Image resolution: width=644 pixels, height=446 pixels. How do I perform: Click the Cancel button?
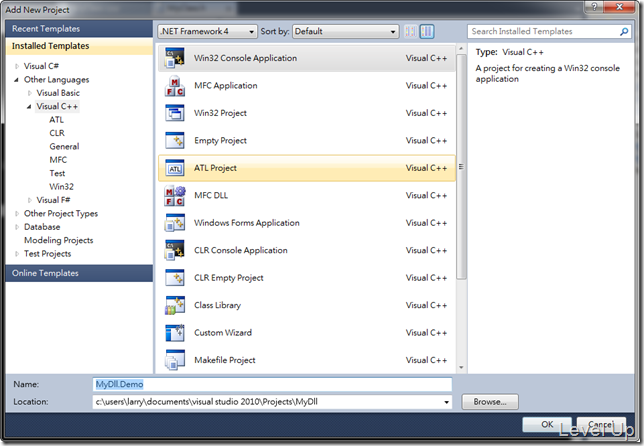click(601, 424)
